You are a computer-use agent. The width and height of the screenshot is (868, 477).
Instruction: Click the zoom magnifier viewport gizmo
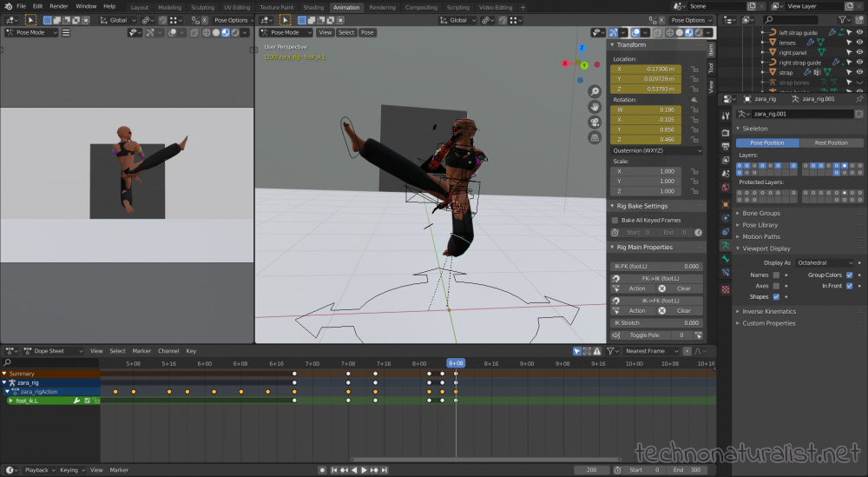tap(595, 91)
